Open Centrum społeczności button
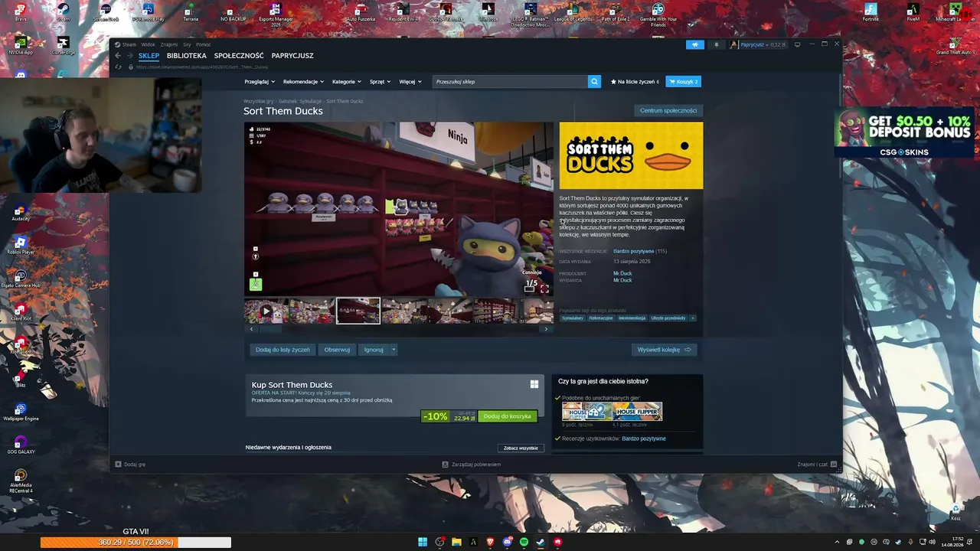The image size is (980, 551). [x=668, y=110]
